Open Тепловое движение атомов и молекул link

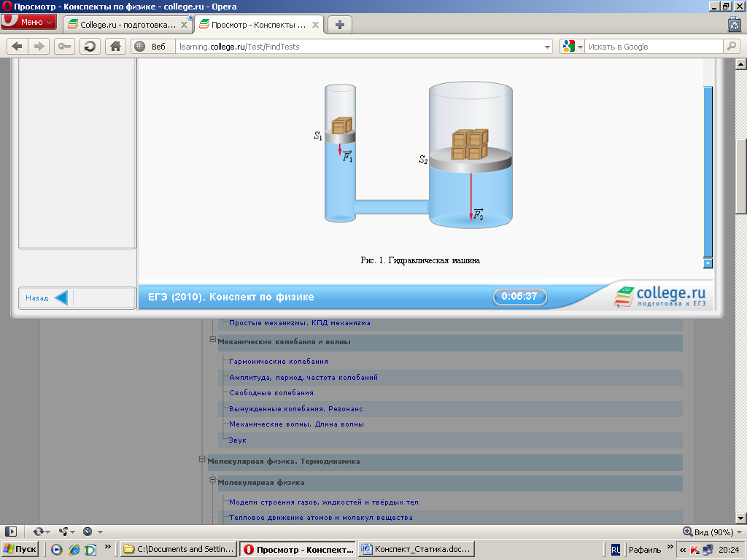click(321, 518)
